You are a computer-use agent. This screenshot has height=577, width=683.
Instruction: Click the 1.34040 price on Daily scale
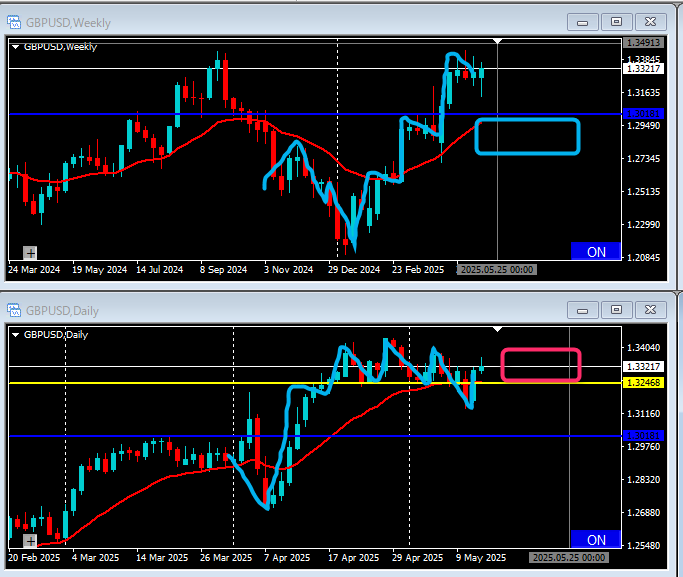(643, 348)
